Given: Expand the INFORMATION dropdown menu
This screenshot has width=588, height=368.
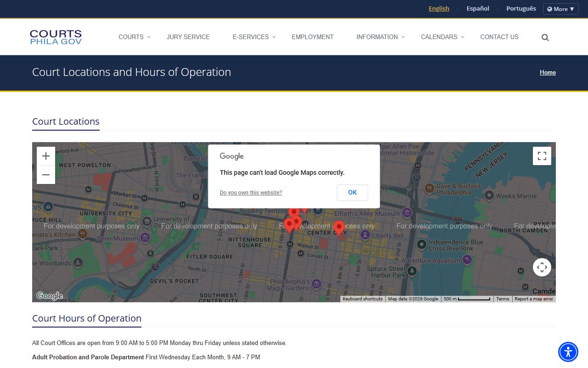Looking at the screenshot, I should (381, 37).
